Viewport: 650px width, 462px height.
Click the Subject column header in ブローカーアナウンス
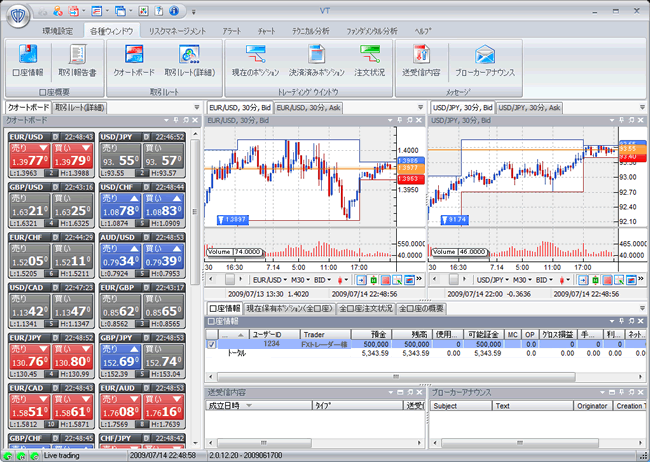(461, 406)
